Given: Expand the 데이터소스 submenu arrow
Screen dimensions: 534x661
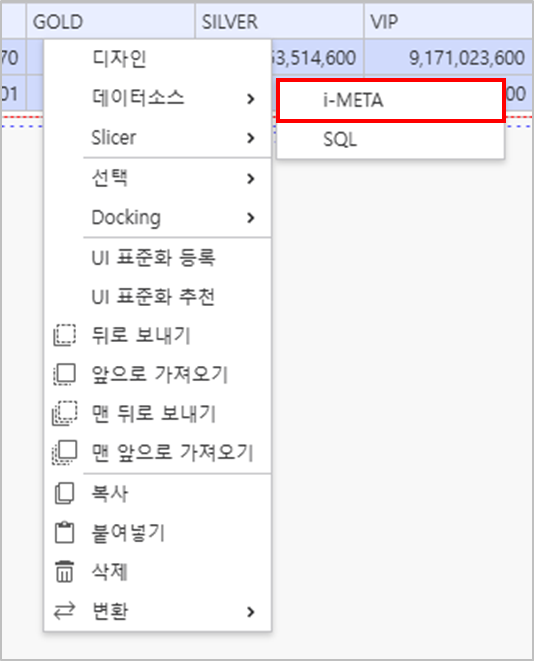Looking at the screenshot, I should click(251, 99).
